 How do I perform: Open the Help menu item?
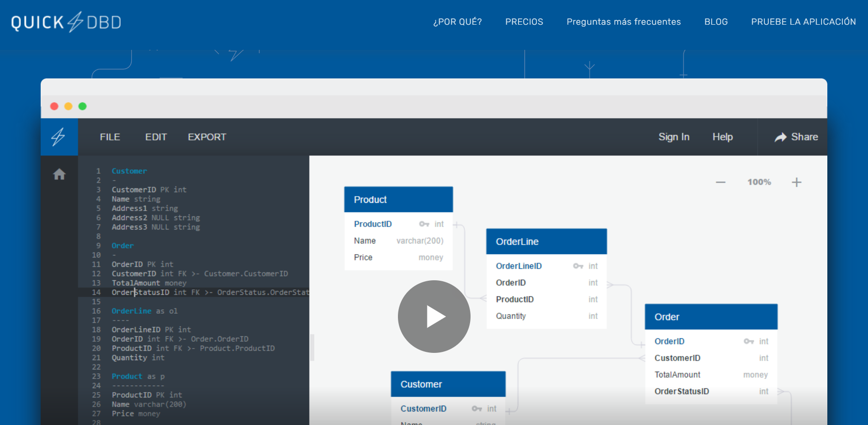coord(723,137)
